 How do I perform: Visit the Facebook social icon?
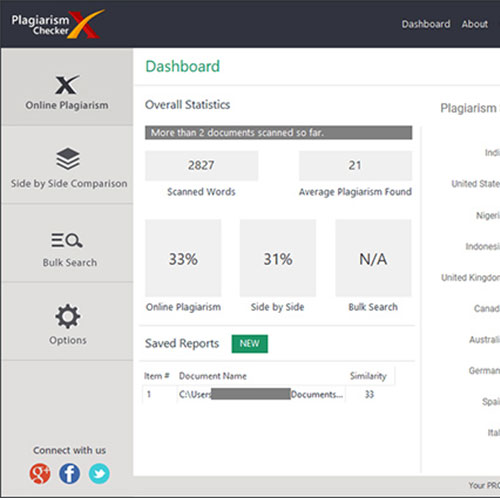tap(69, 473)
